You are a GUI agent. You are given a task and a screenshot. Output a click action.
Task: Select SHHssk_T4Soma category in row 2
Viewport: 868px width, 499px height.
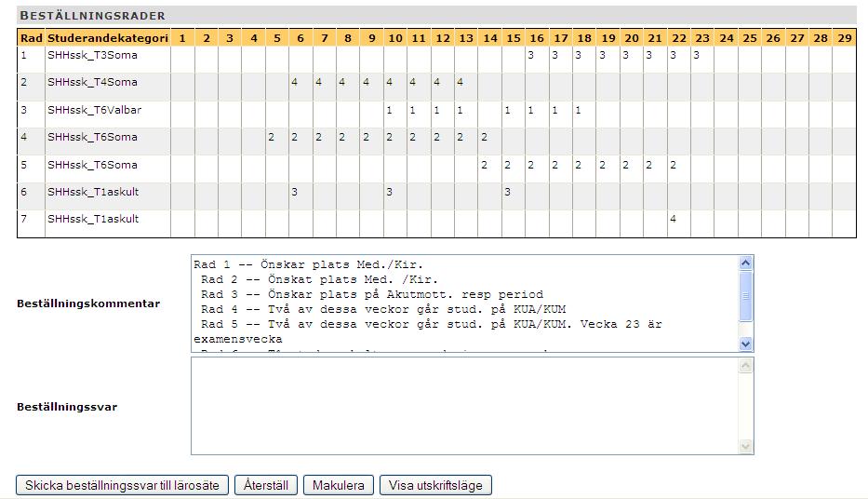click(92, 82)
